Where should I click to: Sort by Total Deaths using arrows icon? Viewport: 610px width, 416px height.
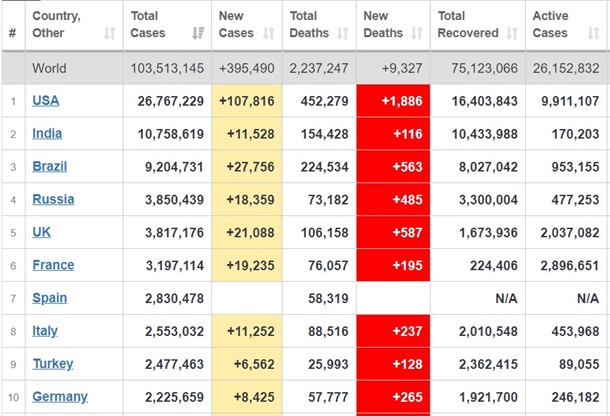[x=342, y=33]
